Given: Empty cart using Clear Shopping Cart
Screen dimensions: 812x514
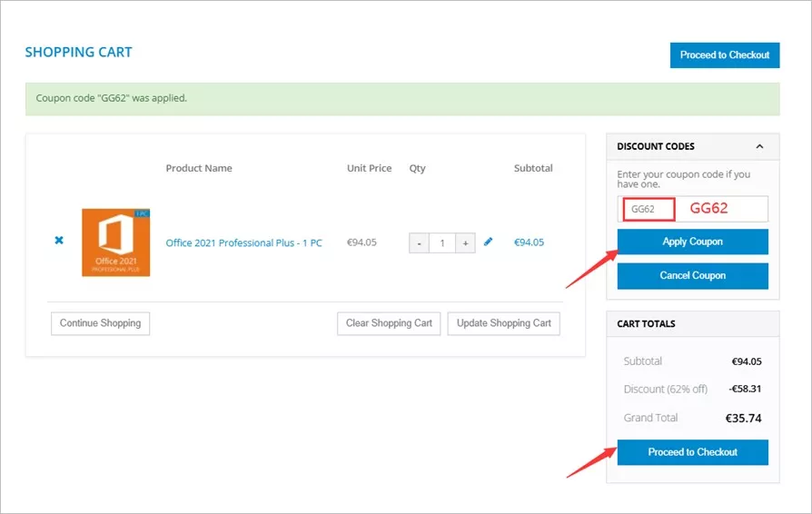Looking at the screenshot, I should tap(389, 323).
